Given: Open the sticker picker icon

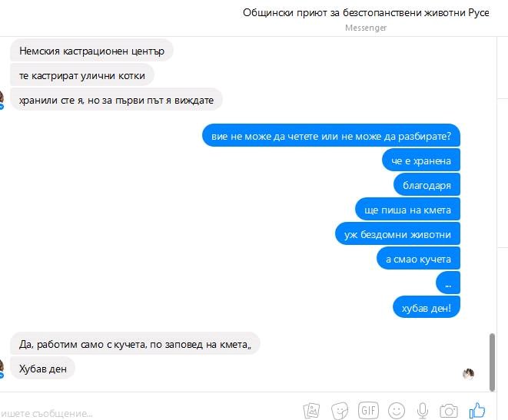Looking at the screenshot, I should 340,411.
